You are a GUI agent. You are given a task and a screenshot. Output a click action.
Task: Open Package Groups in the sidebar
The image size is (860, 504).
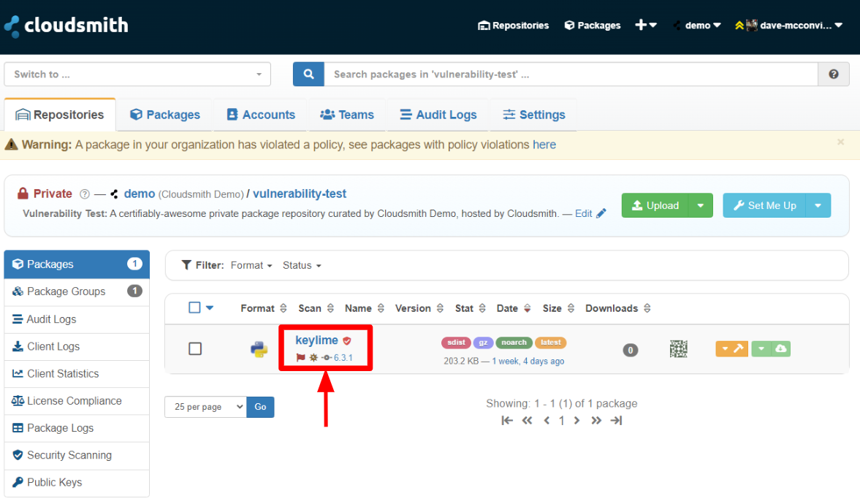(x=77, y=291)
